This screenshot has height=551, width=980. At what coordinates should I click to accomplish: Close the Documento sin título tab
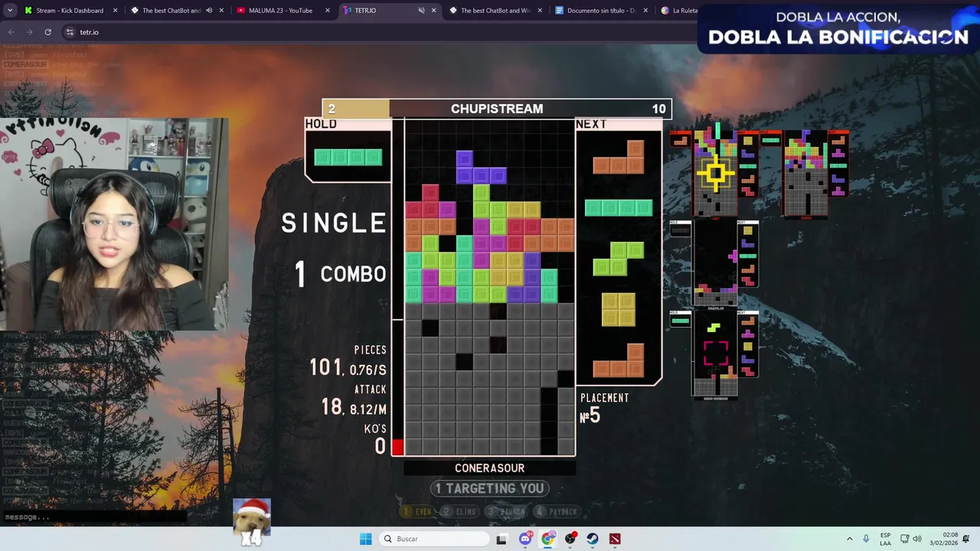click(x=645, y=11)
